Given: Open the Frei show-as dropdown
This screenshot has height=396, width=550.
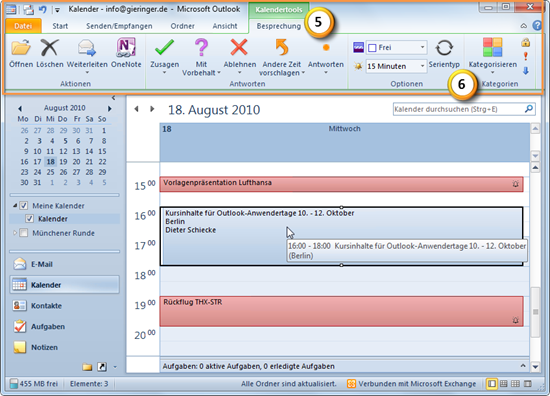Looking at the screenshot, I should tap(422, 47).
